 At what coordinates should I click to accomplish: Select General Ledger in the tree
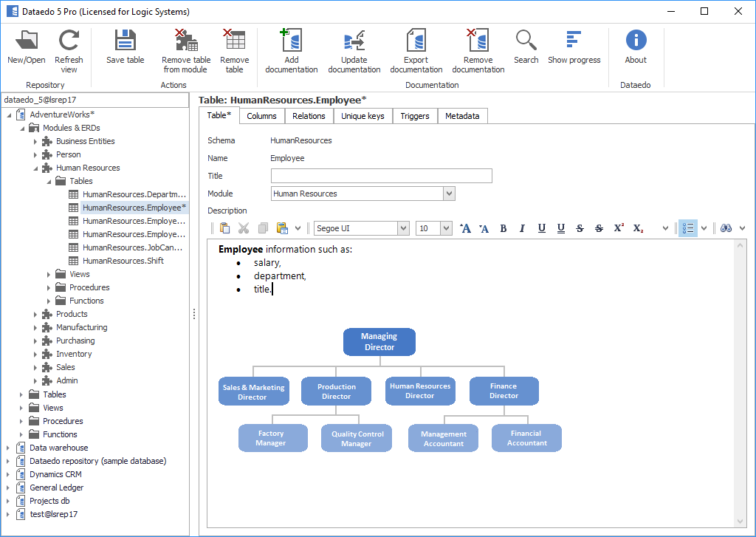point(56,488)
